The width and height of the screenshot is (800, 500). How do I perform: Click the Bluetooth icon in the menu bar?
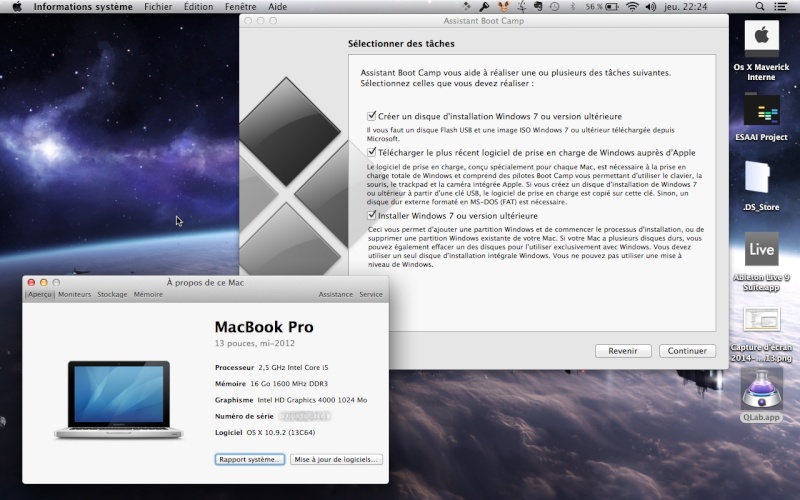572,7
